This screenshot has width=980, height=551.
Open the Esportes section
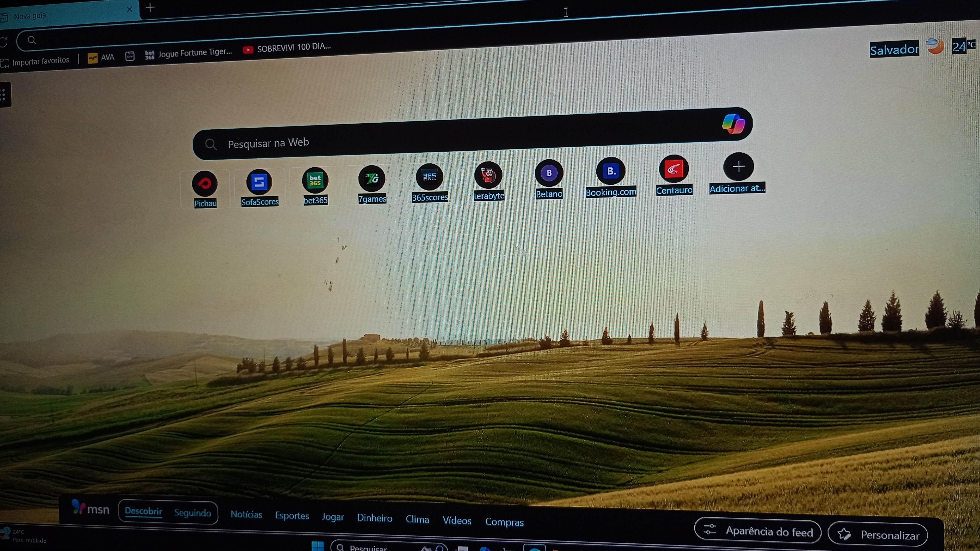pos(292,516)
